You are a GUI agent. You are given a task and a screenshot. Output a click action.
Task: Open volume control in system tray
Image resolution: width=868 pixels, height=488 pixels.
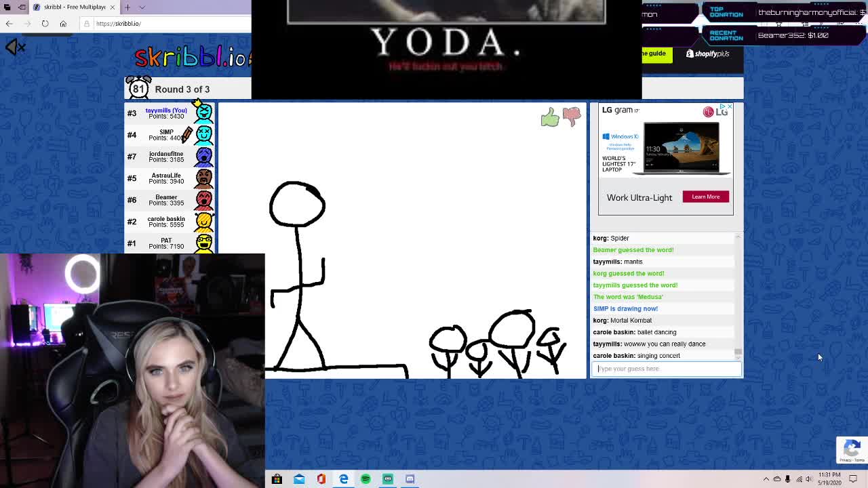pyautogui.click(x=808, y=479)
